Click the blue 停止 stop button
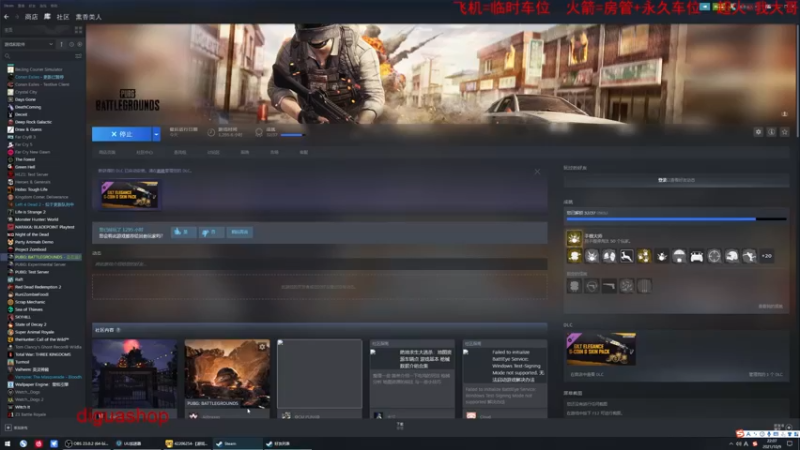The width and height of the screenshot is (800, 450). pos(121,134)
